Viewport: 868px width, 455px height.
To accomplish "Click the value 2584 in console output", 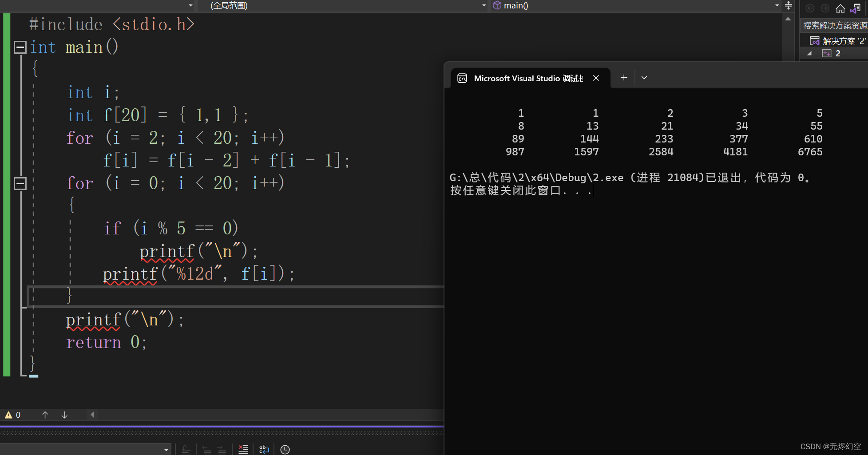I will click(x=661, y=152).
